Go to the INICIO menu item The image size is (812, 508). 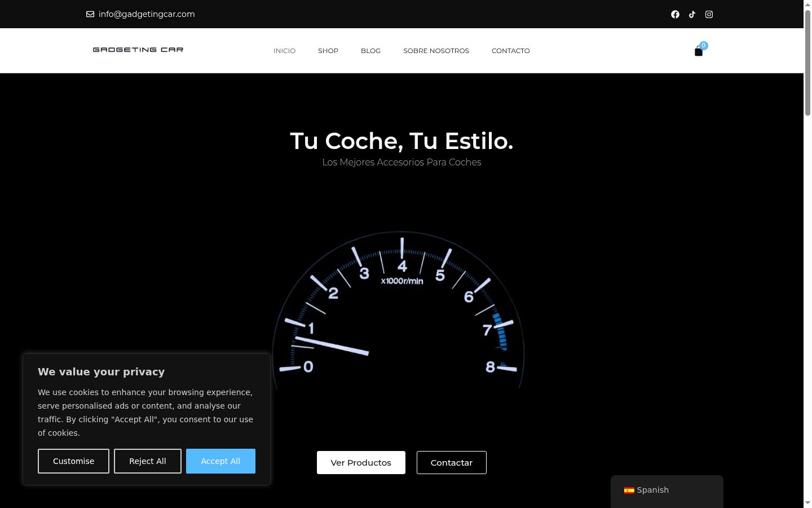coord(284,51)
